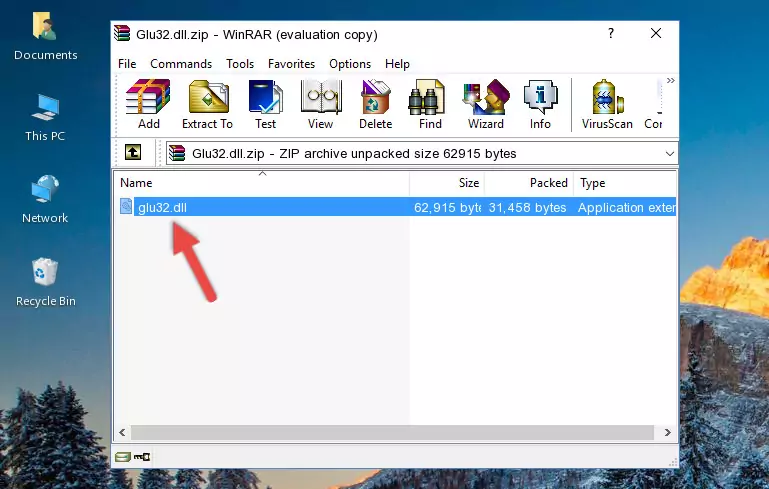Click the horizontal scrollbar right arrow
Screen dimensions: 769x489
click(x=667, y=433)
